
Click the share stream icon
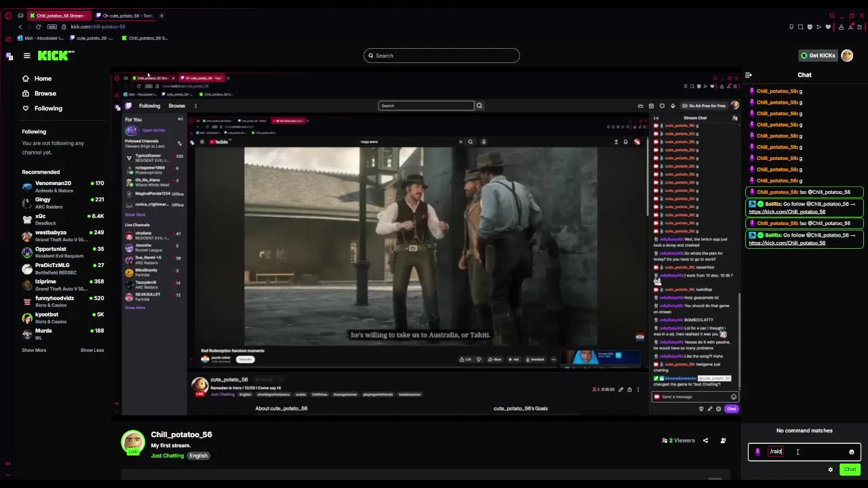(705, 441)
